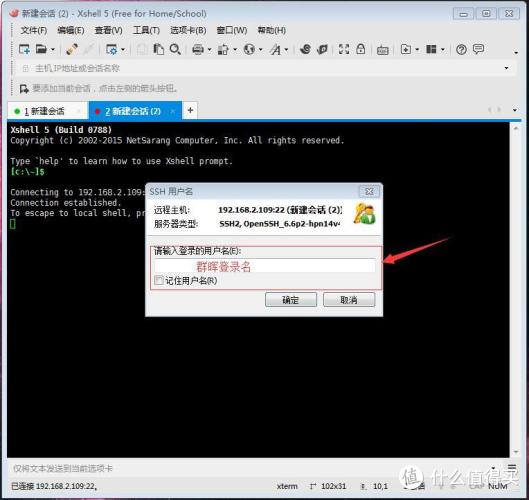Expand the file transfer dropdown arrow
The width and height of the screenshot is (529, 500).
[235, 50]
